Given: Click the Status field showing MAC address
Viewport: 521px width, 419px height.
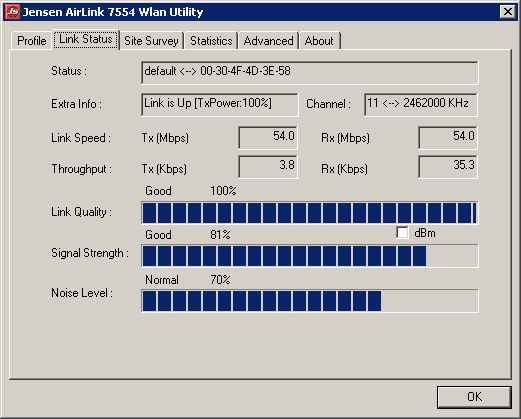Looking at the screenshot, I should pyautogui.click(x=310, y=73).
